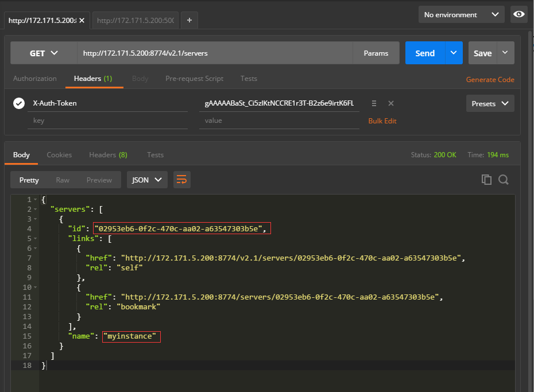534x392 pixels.
Task: Open the Params button
Action: pos(376,53)
